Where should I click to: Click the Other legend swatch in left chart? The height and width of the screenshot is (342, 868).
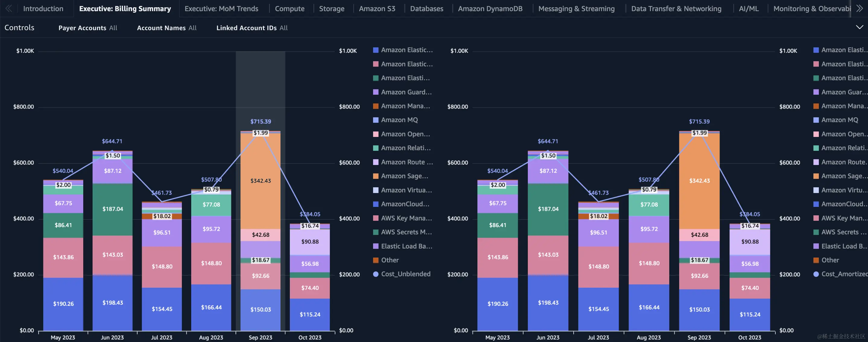(376, 260)
